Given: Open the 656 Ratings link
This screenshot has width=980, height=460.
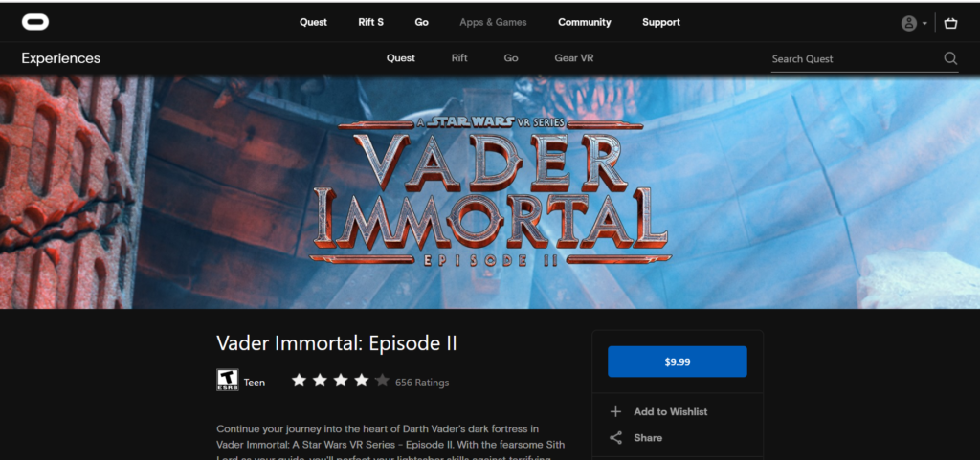Looking at the screenshot, I should click(x=422, y=382).
